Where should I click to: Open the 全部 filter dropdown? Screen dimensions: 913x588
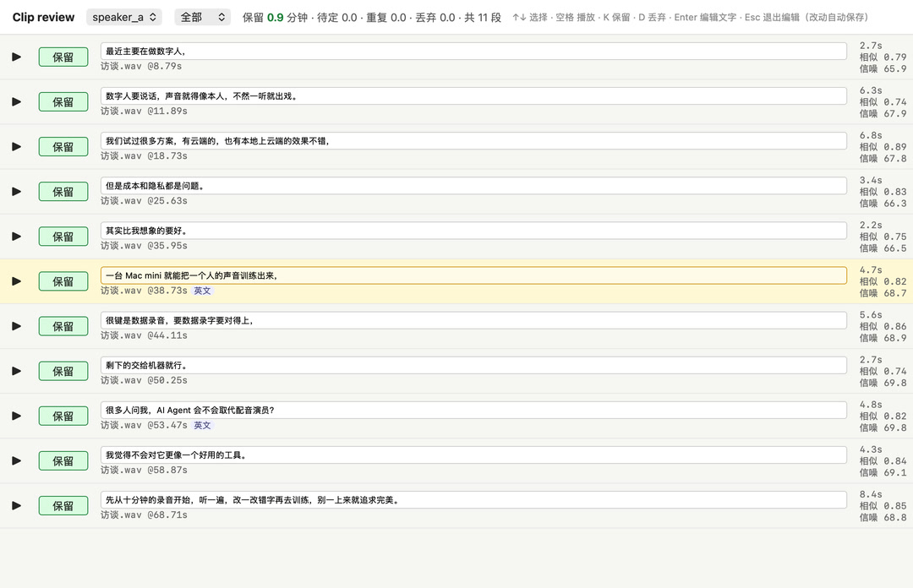point(202,17)
